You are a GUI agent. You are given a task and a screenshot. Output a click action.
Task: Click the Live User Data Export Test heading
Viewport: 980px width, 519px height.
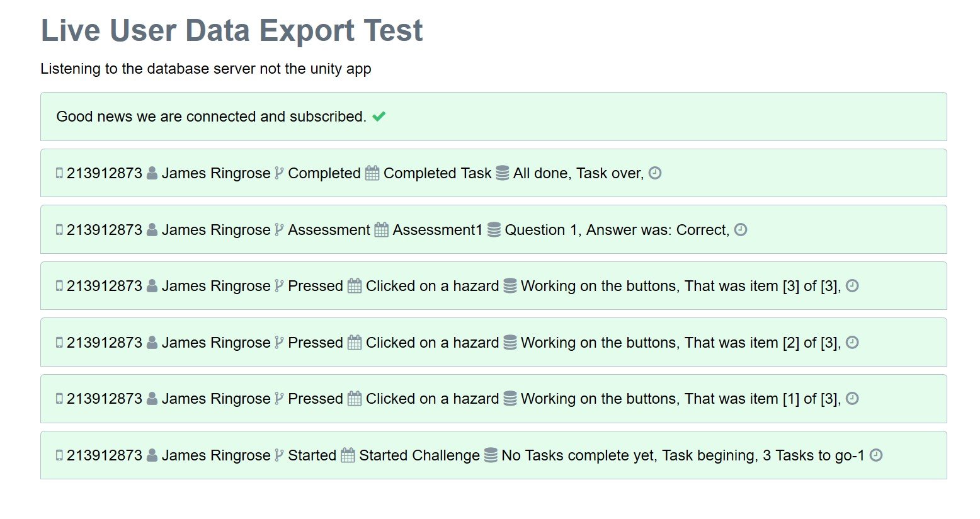click(232, 31)
